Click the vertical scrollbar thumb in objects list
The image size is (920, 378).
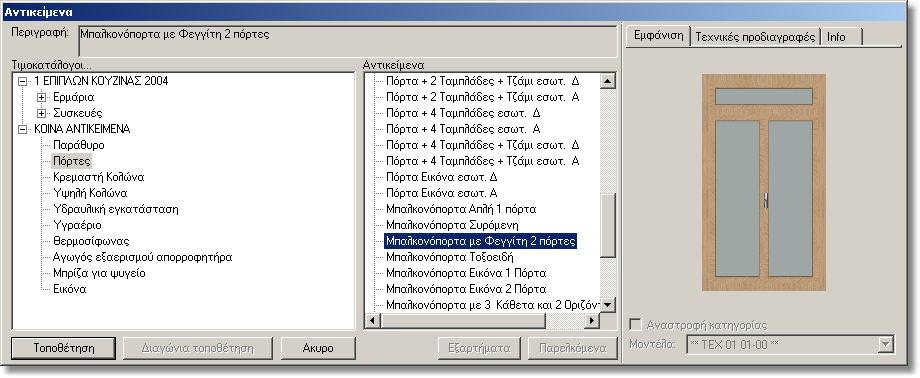608,225
